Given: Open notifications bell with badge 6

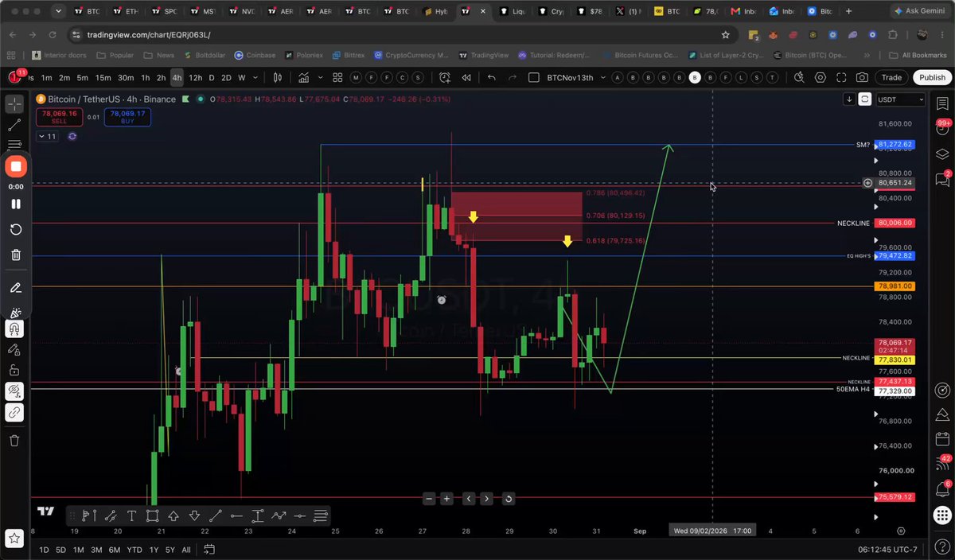Looking at the screenshot, I should pos(942,488).
